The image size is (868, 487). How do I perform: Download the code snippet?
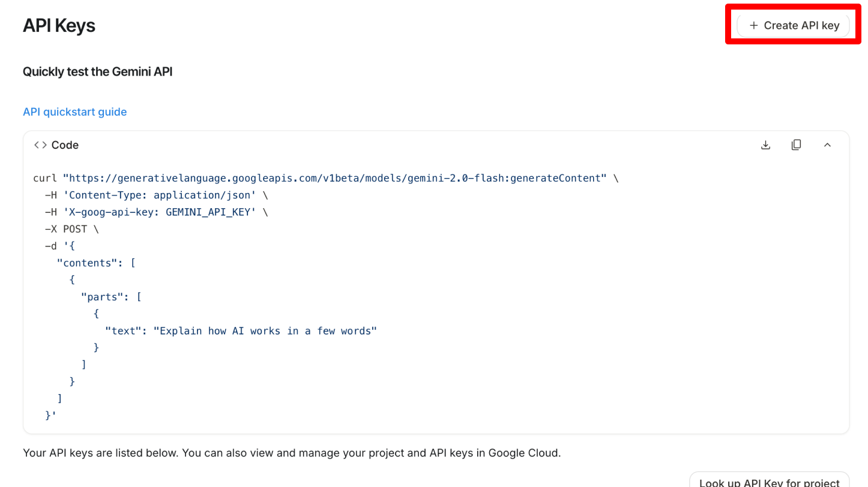pos(765,145)
